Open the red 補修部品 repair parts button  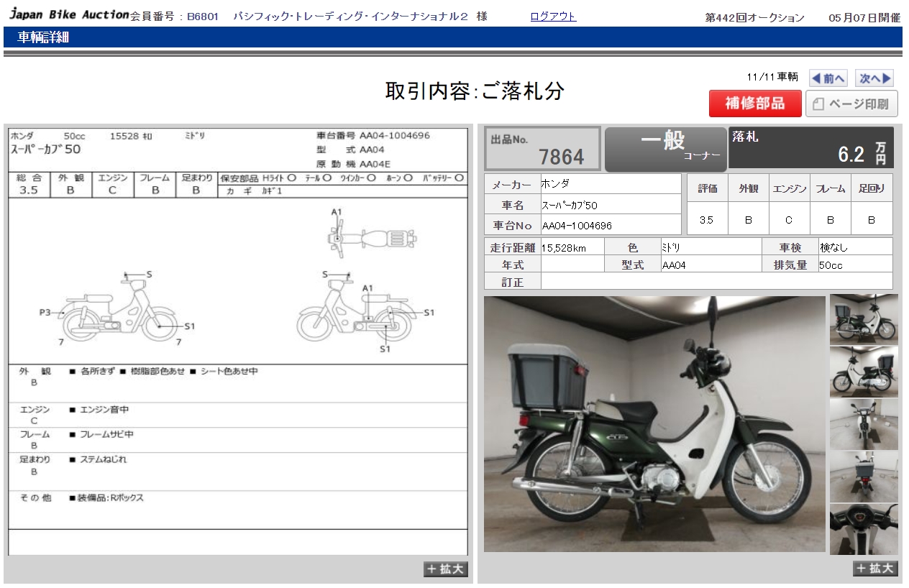[755, 104]
